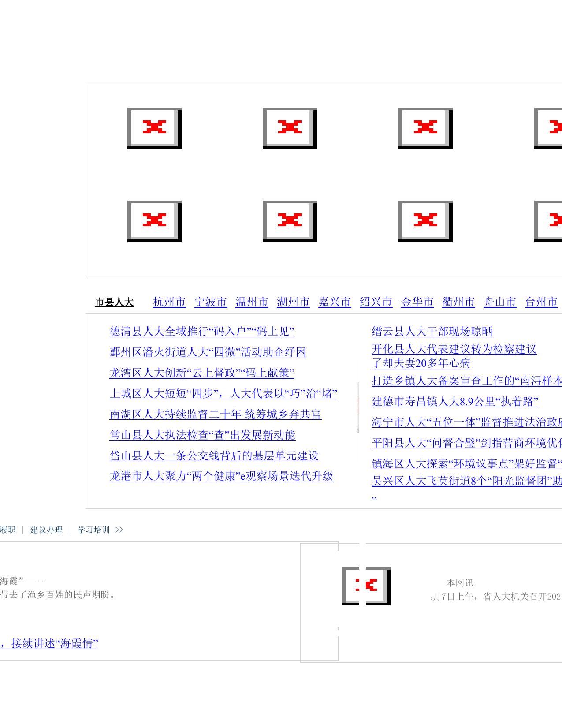Image resolution: width=562 pixels, height=728 pixels.
Task: Open article 开化县人大代表建议转为检察建议
Action: [x=454, y=356]
